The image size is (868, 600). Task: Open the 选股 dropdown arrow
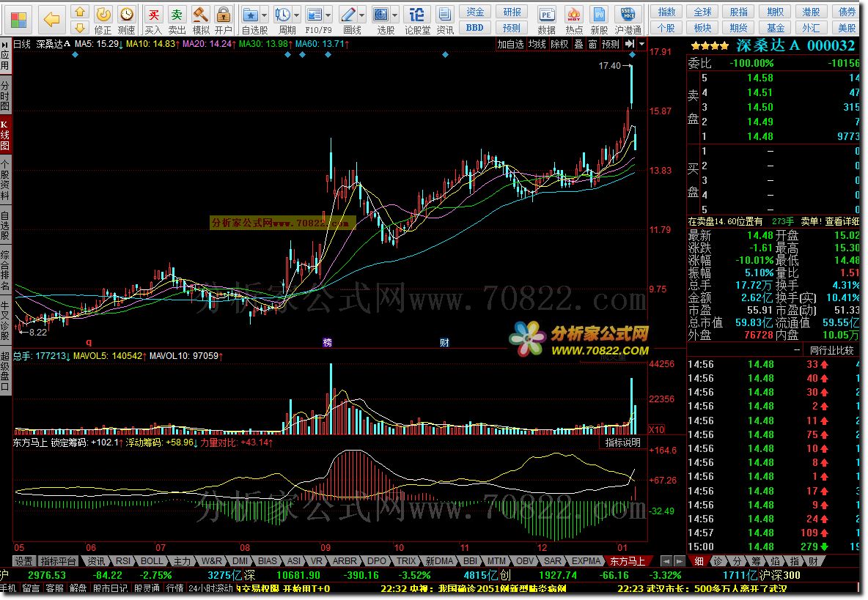tap(394, 15)
